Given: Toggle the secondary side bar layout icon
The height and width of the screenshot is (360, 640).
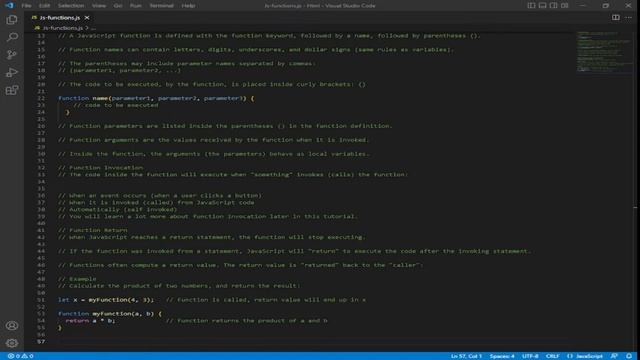Looking at the screenshot, I should pyautogui.click(x=553, y=6).
